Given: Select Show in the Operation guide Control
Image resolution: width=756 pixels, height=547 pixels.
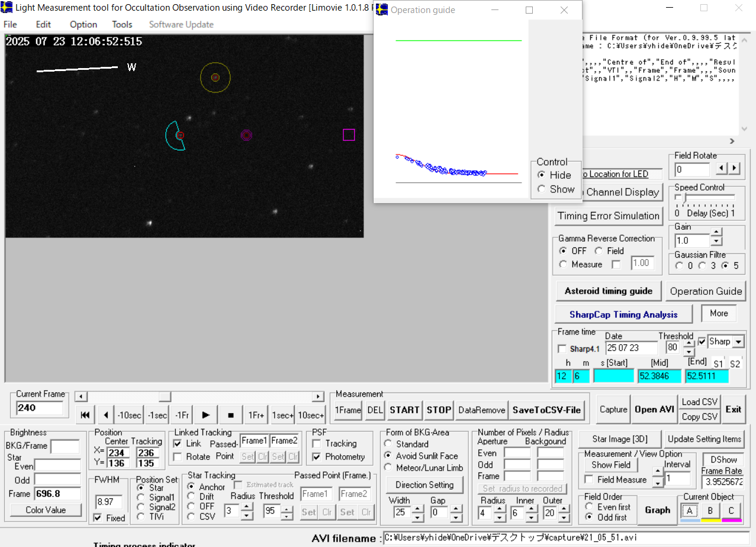Looking at the screenshot, I should [x=541, y=189].
